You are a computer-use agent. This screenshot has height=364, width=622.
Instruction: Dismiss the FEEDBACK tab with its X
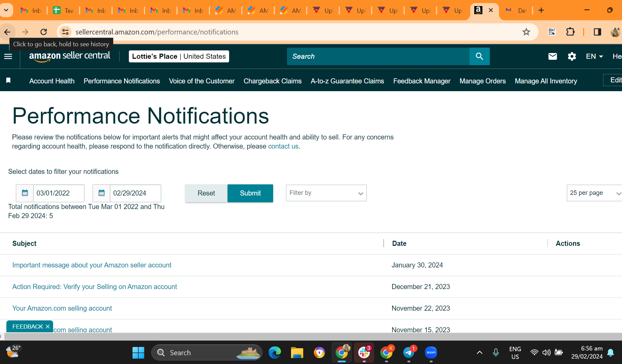point(48,327)
